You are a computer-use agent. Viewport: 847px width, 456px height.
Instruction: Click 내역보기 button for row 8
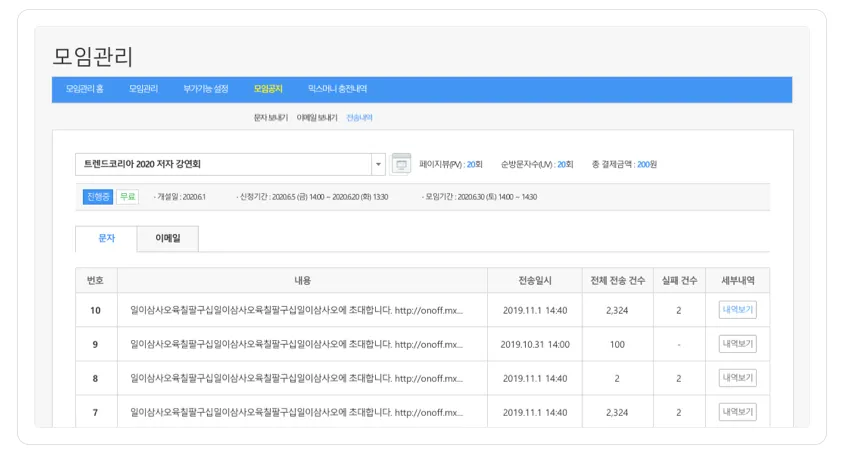(x=737, y=378)
